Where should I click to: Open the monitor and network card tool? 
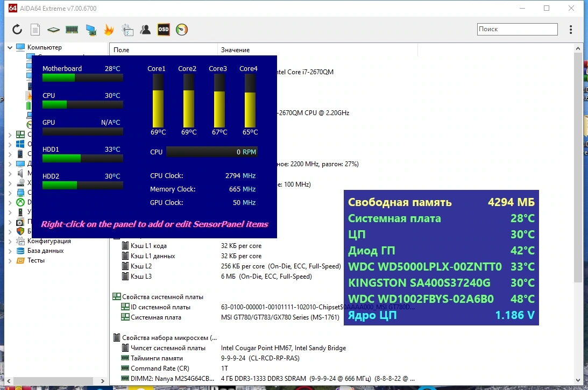91,30
